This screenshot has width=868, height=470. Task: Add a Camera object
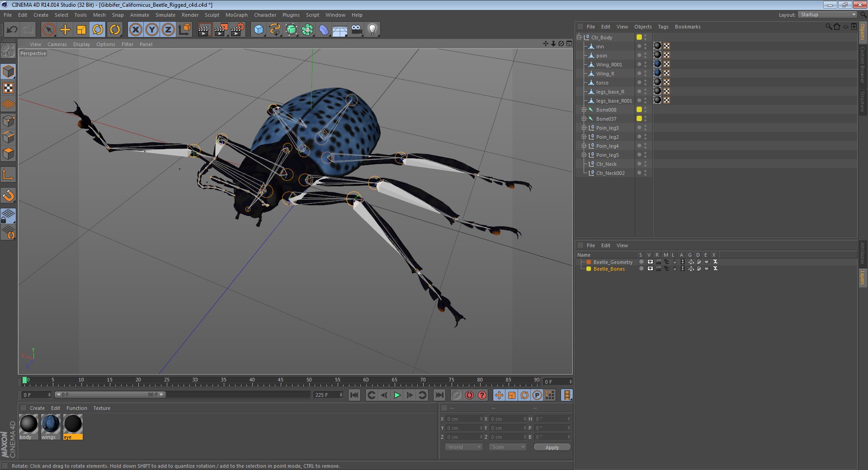[356, 30]
